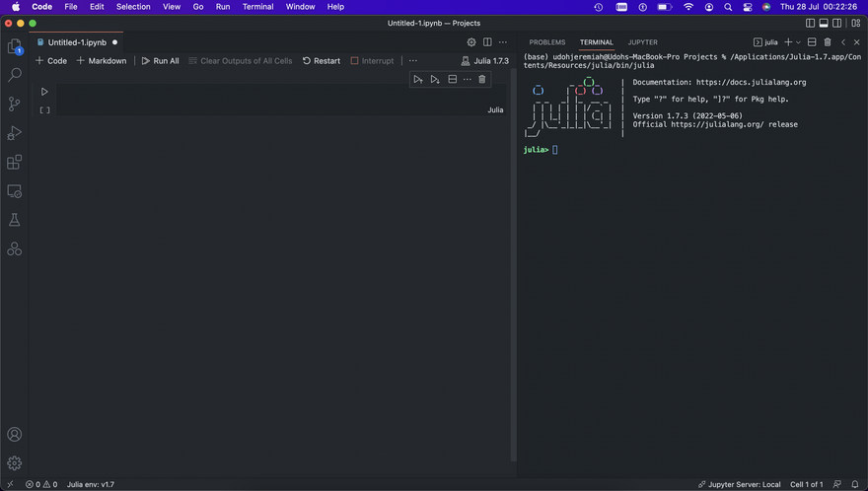Open the new terminal launch profile dropdown
Image resolution: width=868 pixels, height=491 pixels.
(799, 42)
